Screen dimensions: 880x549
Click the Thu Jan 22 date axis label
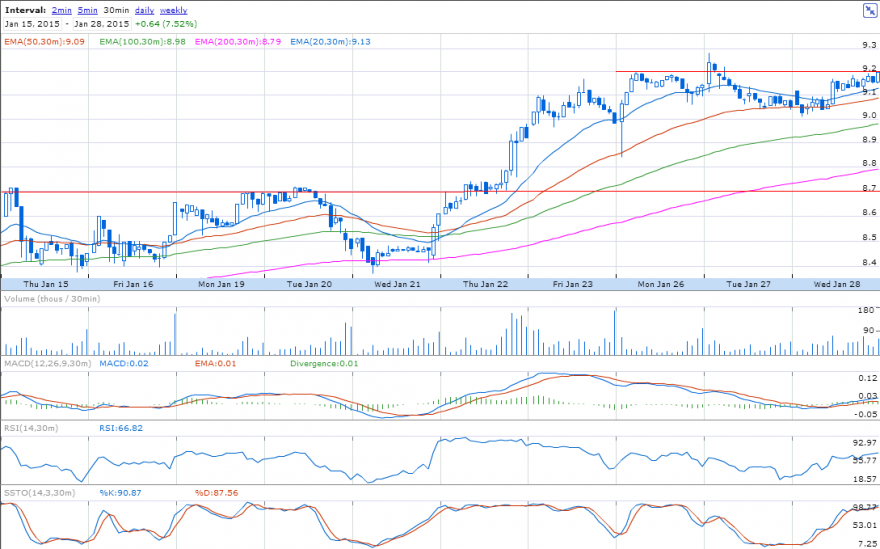pos(485,284)
